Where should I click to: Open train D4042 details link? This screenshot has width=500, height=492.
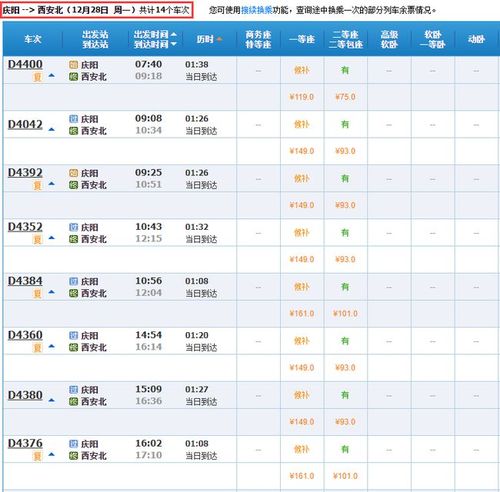(x=25, y=124)
